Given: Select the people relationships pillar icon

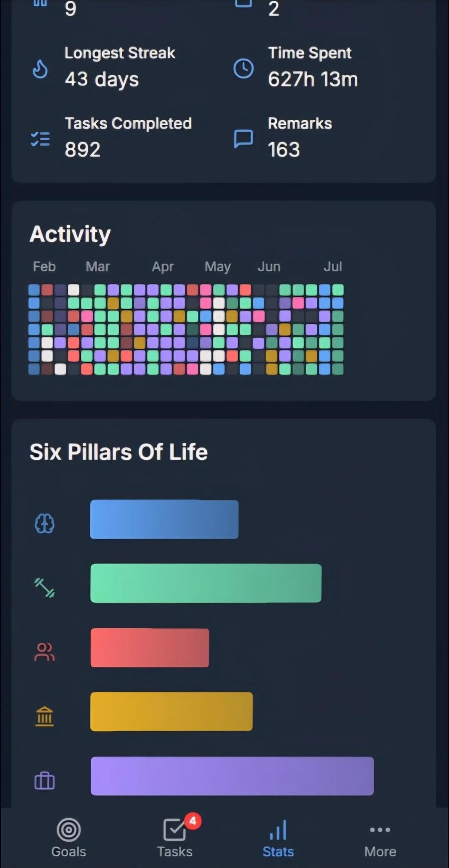Looking at the screenshot, I should [x=44, y=652].
